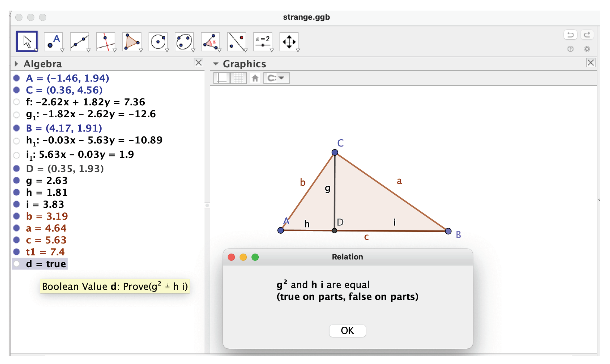
Task: Toggle grid display in Graphics style bar
Action: (238, 78)
